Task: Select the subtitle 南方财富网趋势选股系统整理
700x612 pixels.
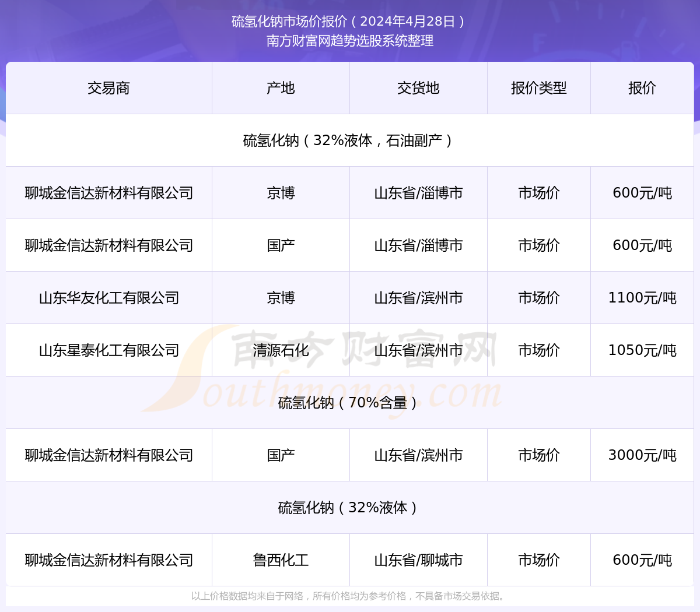Action: [x=349, y=41]
